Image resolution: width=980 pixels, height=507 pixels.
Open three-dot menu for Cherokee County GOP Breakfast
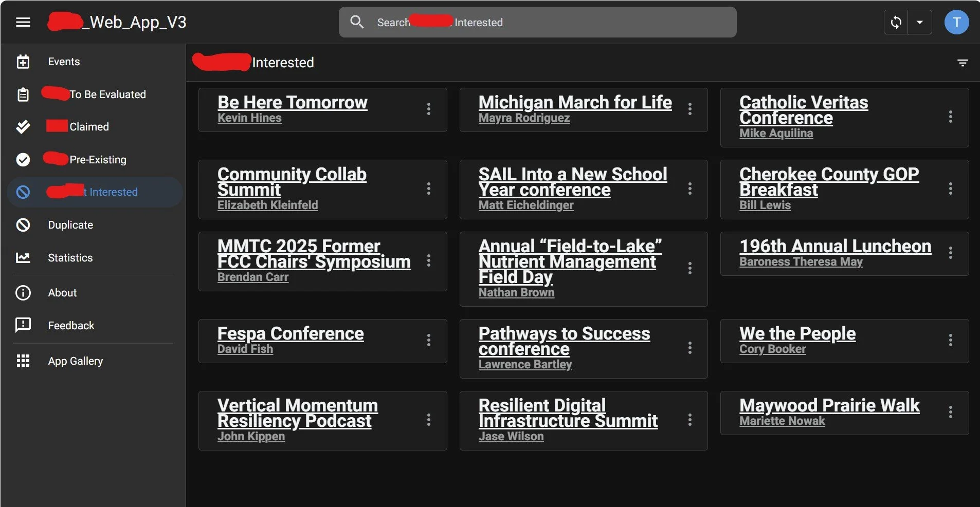point(950,189)
